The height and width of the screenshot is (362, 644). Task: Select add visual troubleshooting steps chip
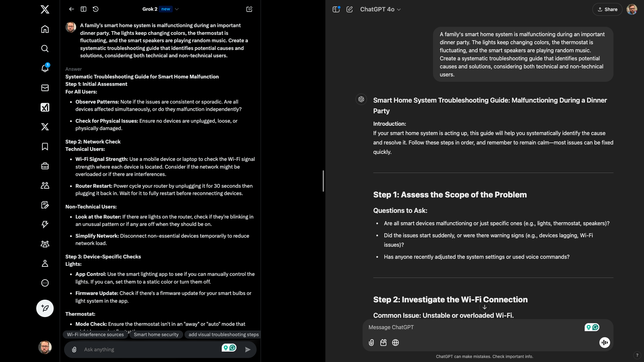coord(223,335)
